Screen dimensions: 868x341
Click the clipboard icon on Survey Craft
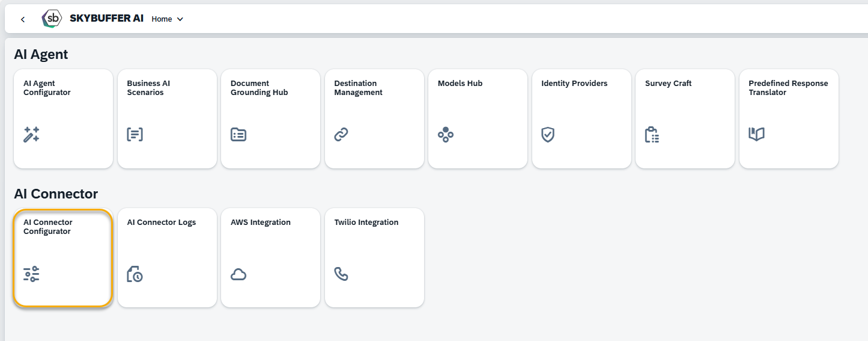click(x=652, y=135)
